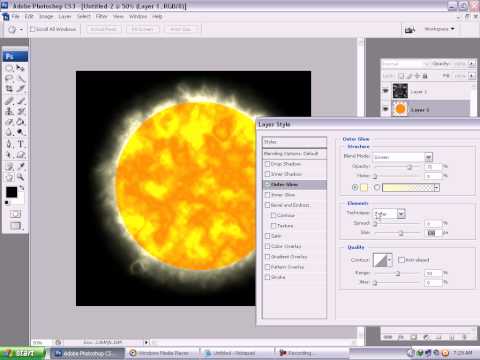Viewport: 480px width, 360px height.
Task: Open the layer Opacity slider arrow
Action: 472,63
